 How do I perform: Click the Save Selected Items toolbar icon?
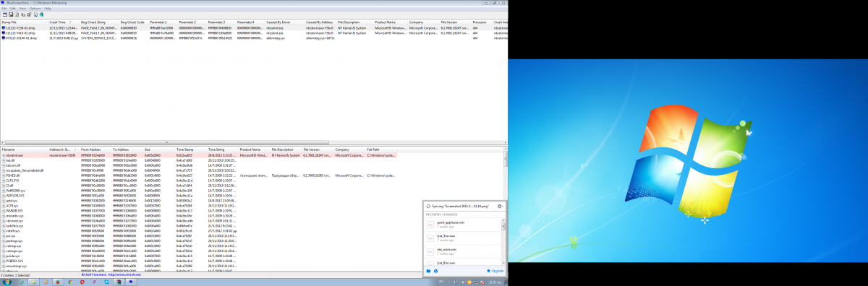(11, 14)
